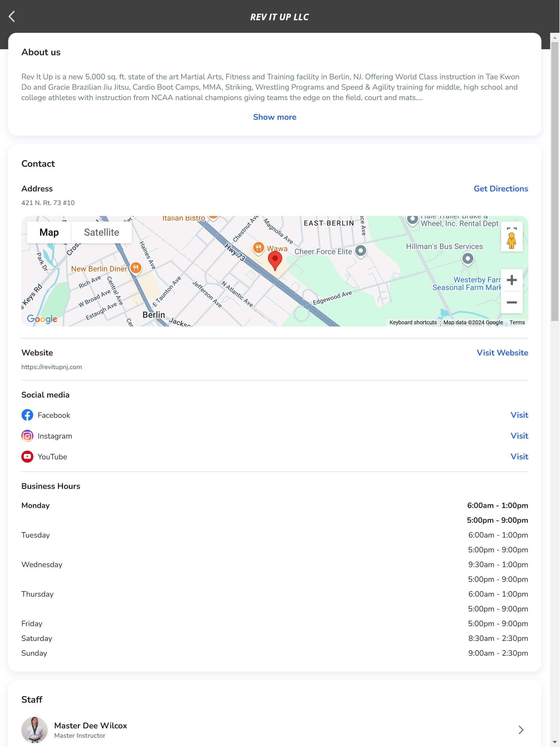The height and width of the screenshot is (747, 560).
Task: Open map Terms link
Action: tap(517, 323)
